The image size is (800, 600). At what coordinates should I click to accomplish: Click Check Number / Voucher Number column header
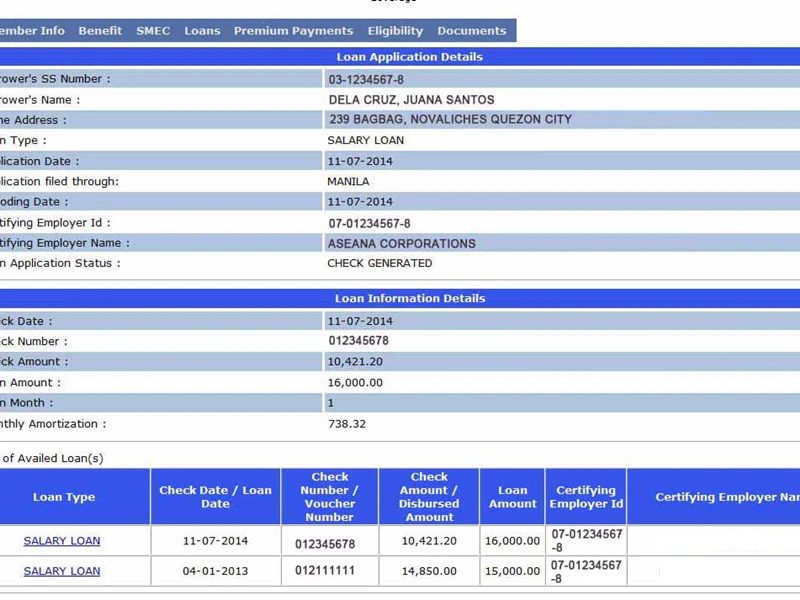coord(330,497)
